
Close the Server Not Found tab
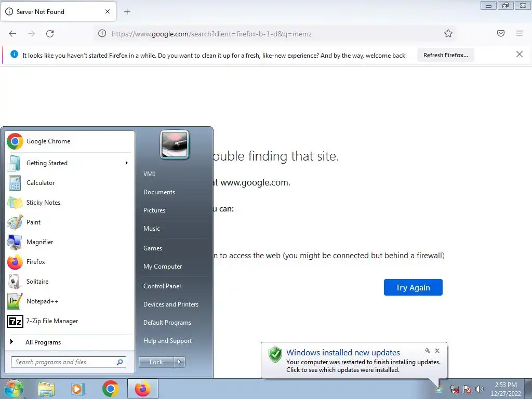coord(108,11)
